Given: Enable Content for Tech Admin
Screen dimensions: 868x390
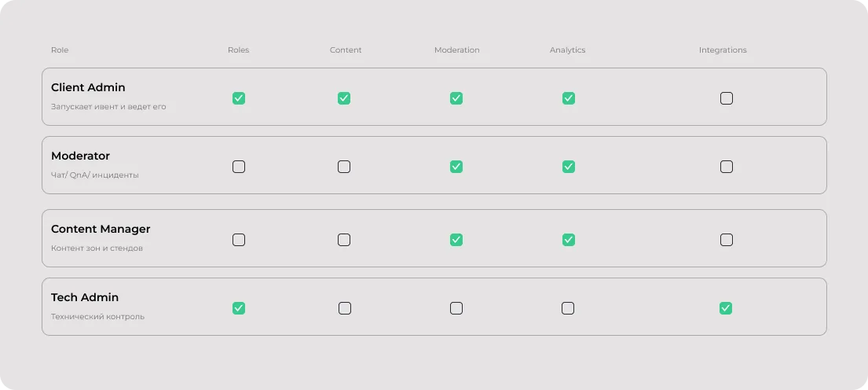Looking at the screenshot, I should [344, 308].
